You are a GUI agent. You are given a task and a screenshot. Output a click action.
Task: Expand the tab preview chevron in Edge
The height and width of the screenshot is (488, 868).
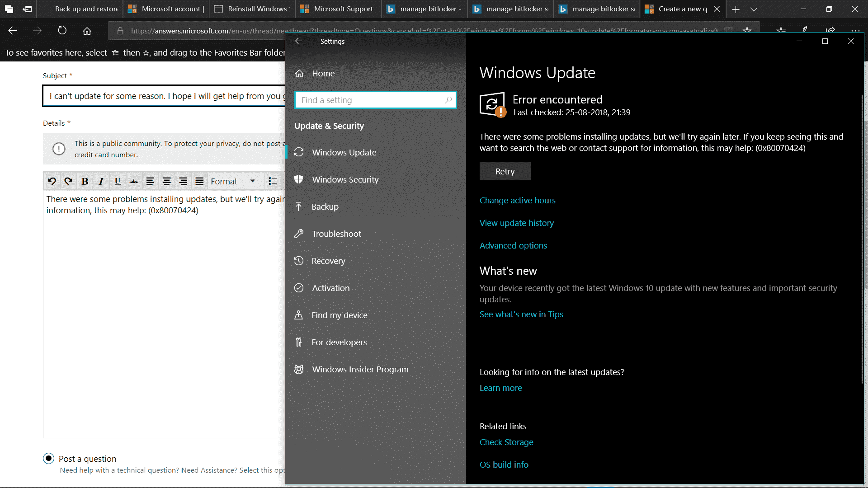pos(754,9)
